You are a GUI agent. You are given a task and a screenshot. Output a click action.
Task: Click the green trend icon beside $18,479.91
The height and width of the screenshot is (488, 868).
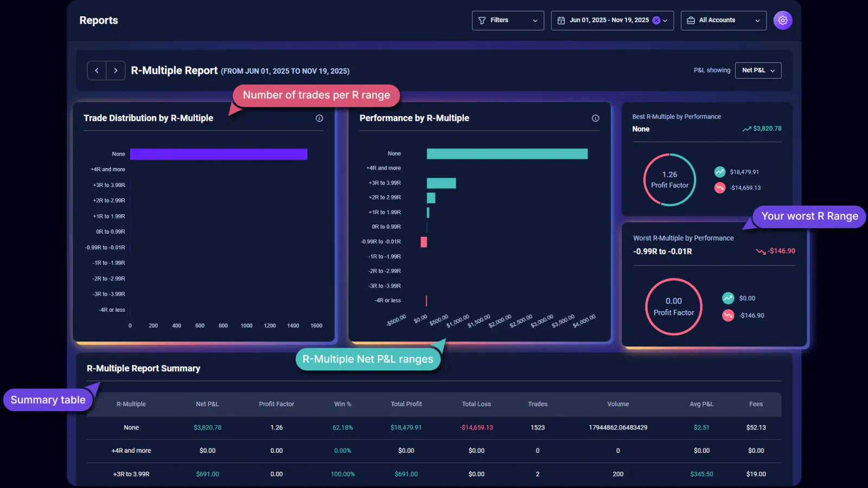pyautogui.click(x=720, y=172)
